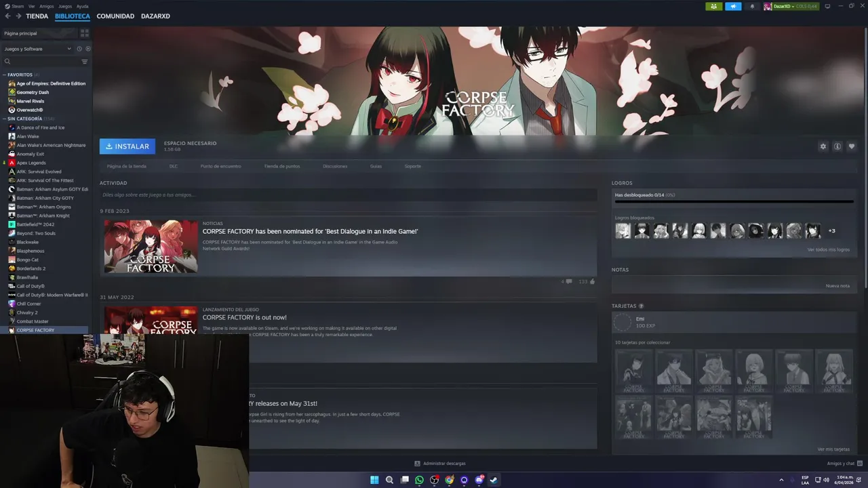Like the Best Dialogue news post
This screenshot has width=868, height=488.
(592, 281)
